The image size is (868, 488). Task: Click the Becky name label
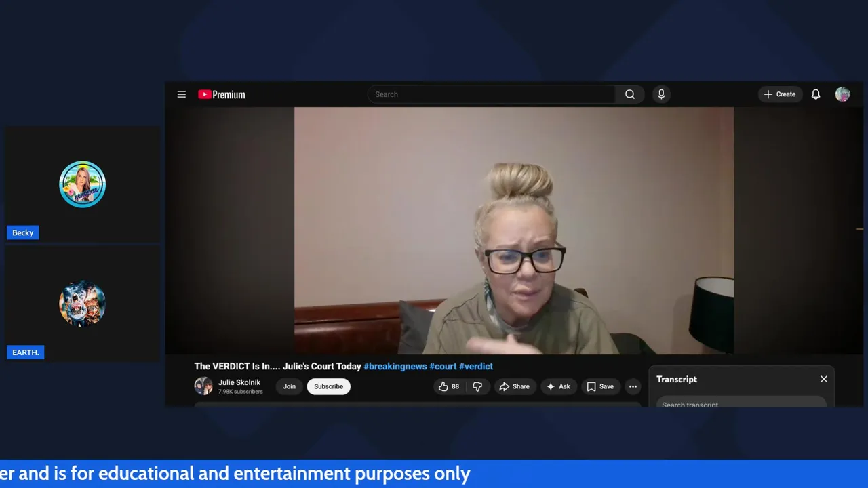(x=22, y=232)
